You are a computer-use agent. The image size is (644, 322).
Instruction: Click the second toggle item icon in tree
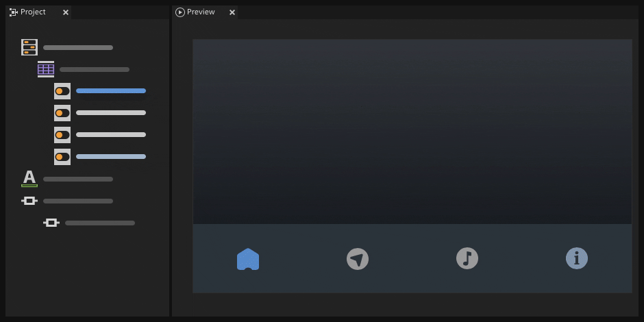coord(62,113)
